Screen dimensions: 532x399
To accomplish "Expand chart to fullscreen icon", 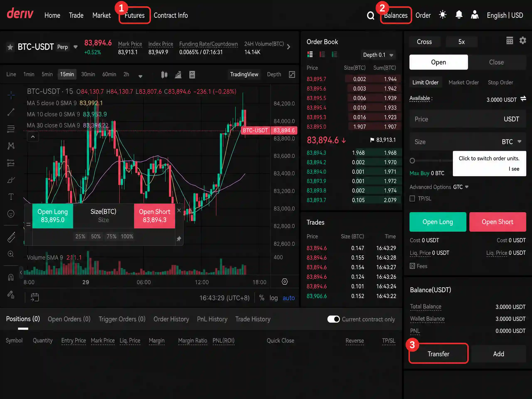I will (292, 75).
